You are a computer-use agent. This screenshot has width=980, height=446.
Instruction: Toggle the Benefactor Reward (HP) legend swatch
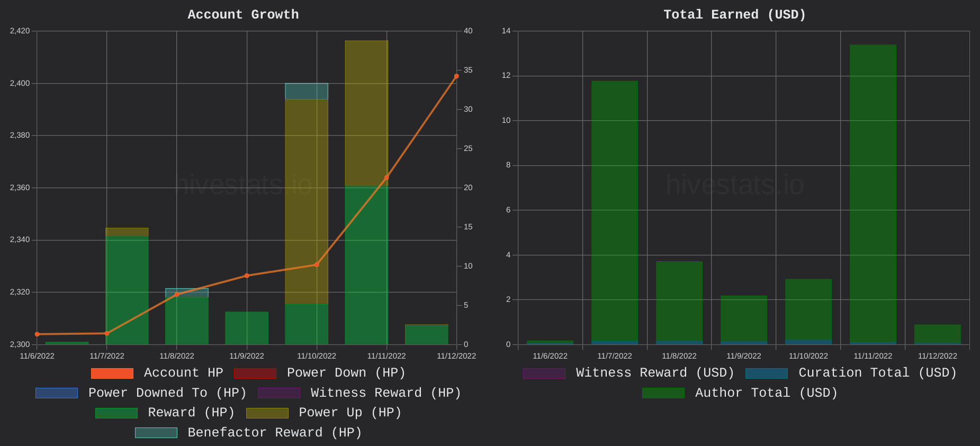[156, 433]
